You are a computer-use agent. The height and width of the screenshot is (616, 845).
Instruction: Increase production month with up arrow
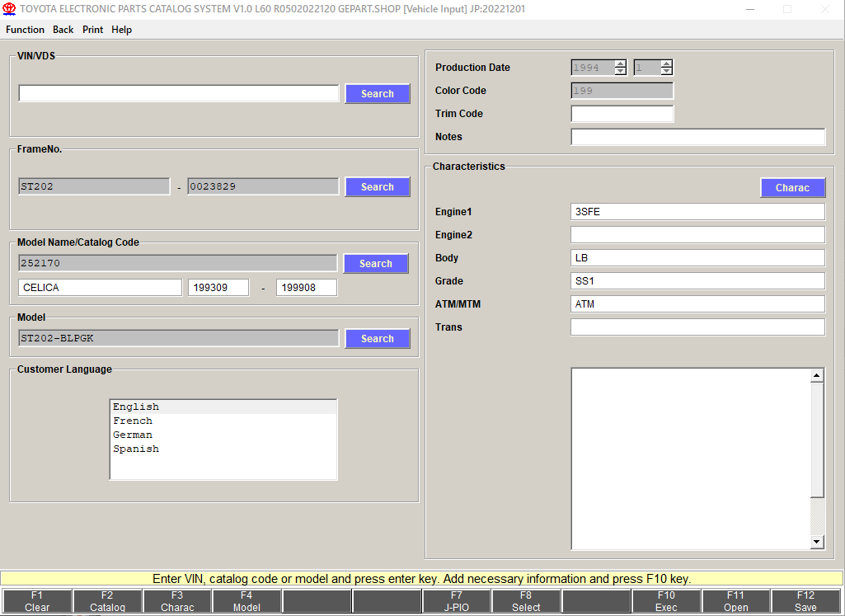(667, 63)
